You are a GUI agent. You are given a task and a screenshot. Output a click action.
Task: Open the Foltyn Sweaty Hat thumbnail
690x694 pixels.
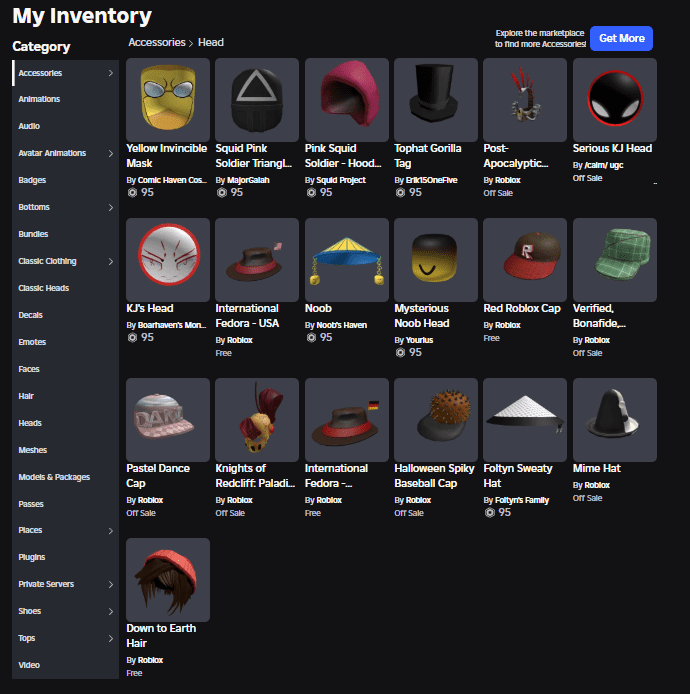[525, 420]
